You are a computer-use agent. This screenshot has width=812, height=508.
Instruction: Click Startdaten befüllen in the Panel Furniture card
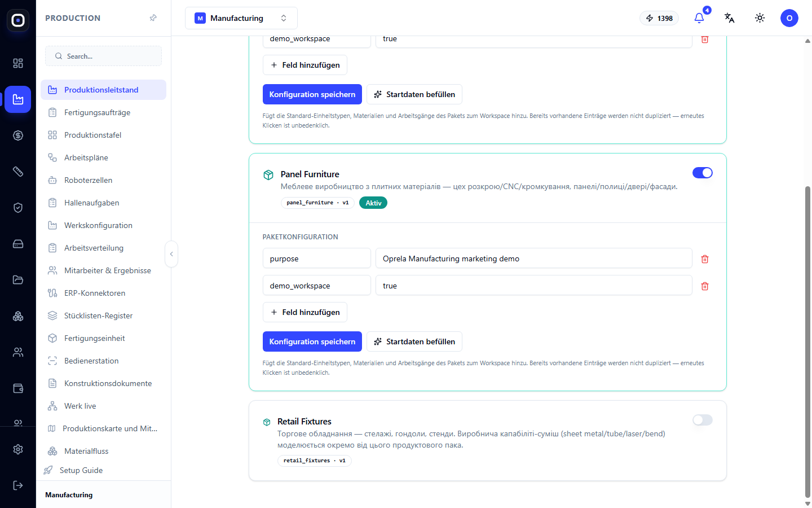[x=414, y=341]
